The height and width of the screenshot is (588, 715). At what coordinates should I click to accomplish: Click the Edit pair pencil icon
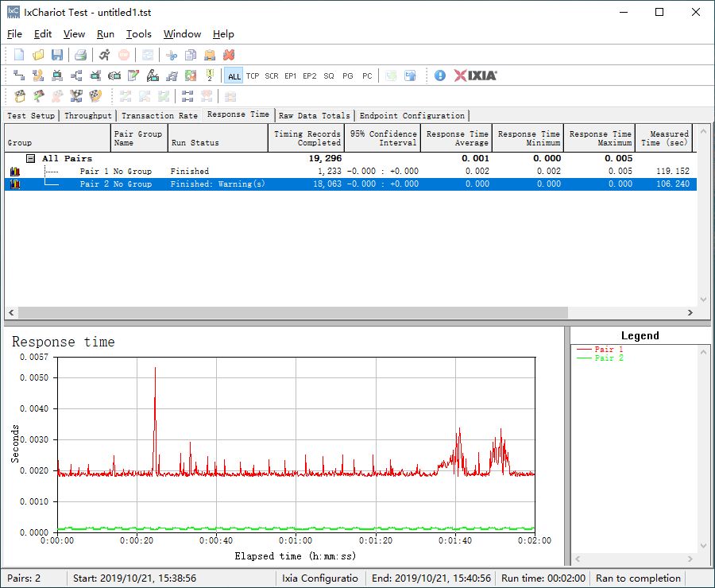(x=133, y=75)
